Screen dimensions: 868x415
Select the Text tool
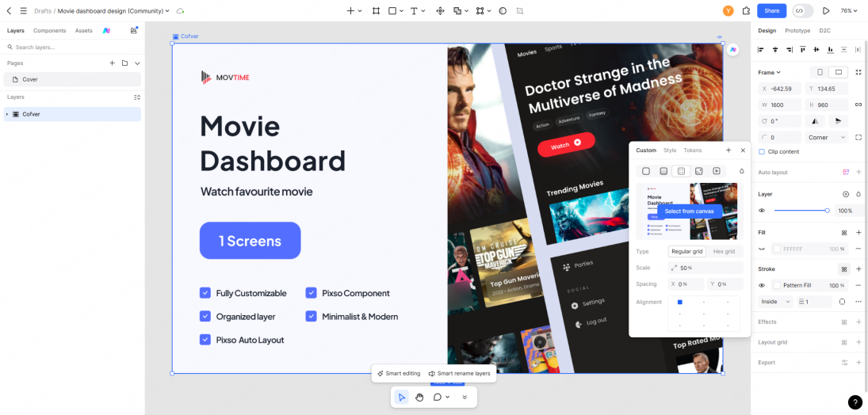coord(414,10)
